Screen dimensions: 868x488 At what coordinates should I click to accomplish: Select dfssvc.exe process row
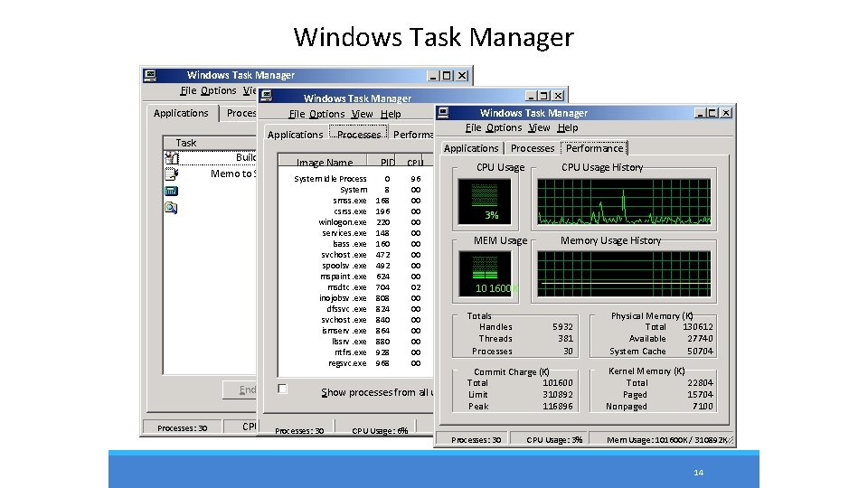point(357,309)
